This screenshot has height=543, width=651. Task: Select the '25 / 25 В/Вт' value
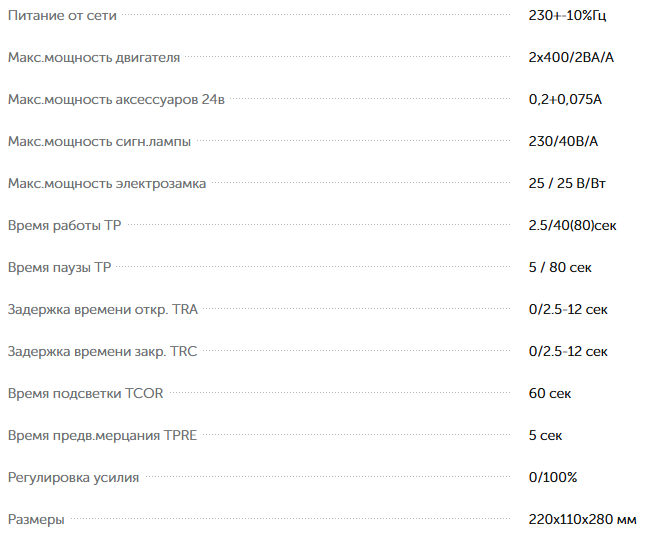click(x=567, y=184)
